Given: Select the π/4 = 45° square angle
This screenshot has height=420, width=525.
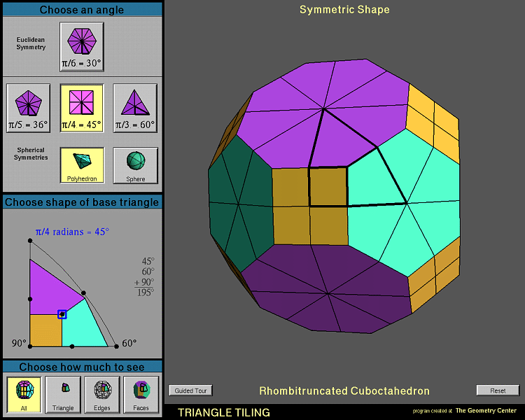Looking at the screenshot, I should point(82,108).
